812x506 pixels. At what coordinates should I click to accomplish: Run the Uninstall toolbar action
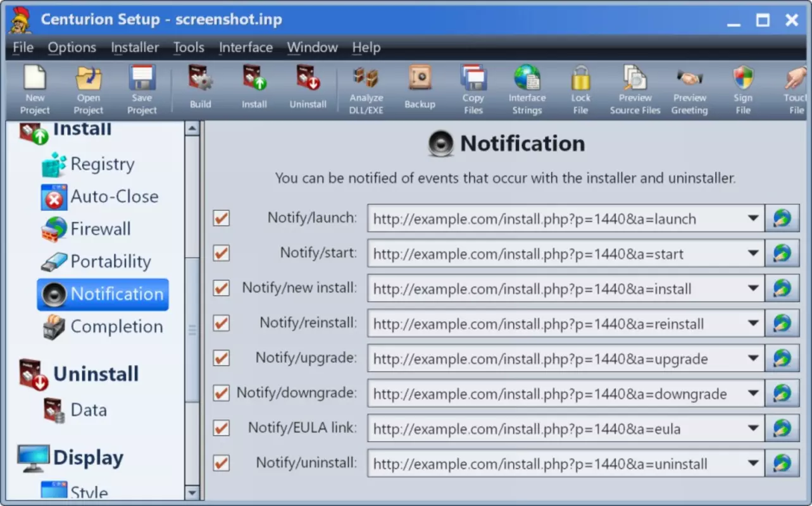[x=308, y=87]
